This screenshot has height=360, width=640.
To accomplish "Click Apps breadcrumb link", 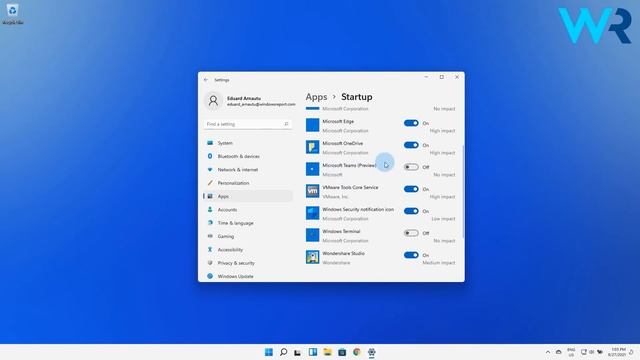I will tap(316, 97).
